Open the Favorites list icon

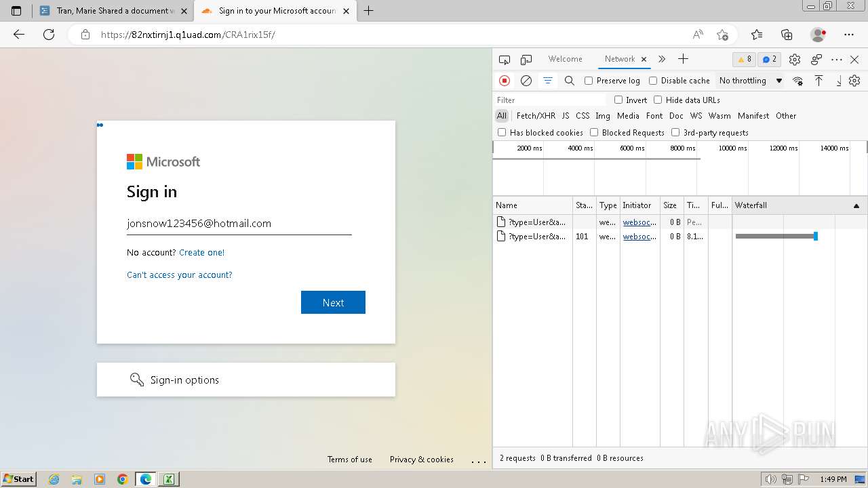tap(757, 35)
